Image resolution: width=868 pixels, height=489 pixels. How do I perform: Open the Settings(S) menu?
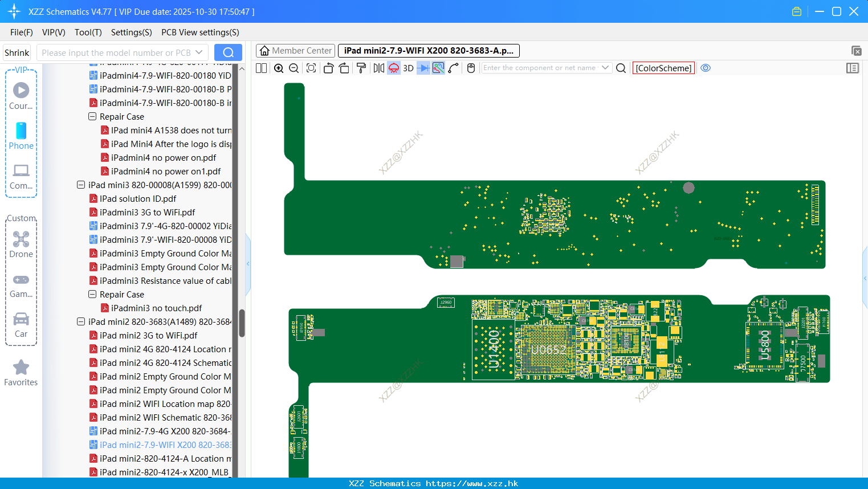pyautogui.click(x=132, y=32)
